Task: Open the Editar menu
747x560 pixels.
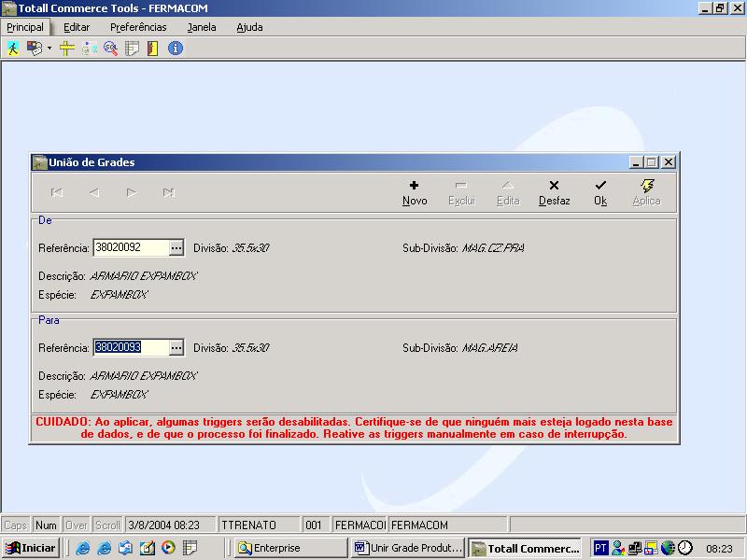Action: point(77,27)
